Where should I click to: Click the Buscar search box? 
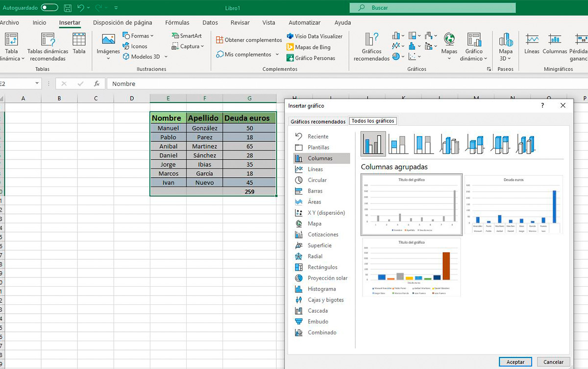point(433,8)
